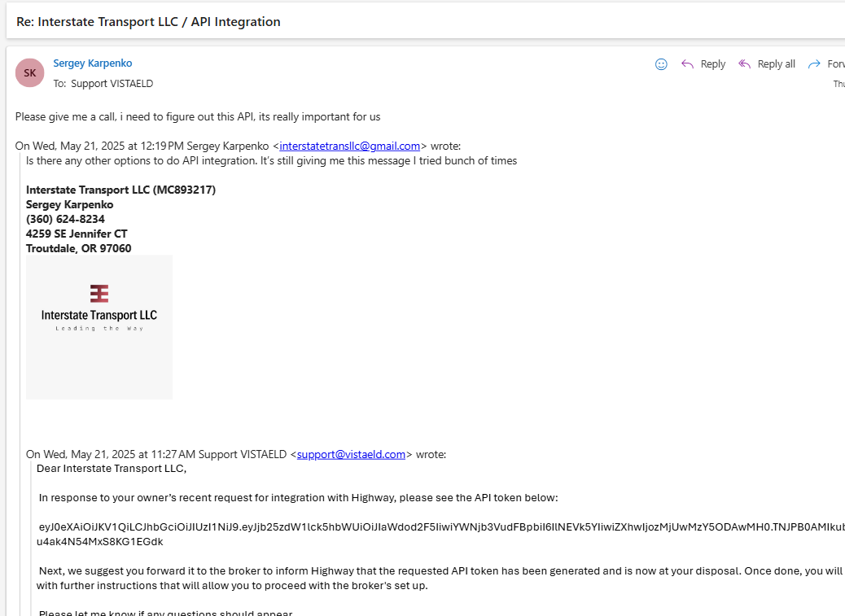Viewport: 845px width, 616px height.
Task: Select the Reply all button label
Action: click(x=776, y=64)
